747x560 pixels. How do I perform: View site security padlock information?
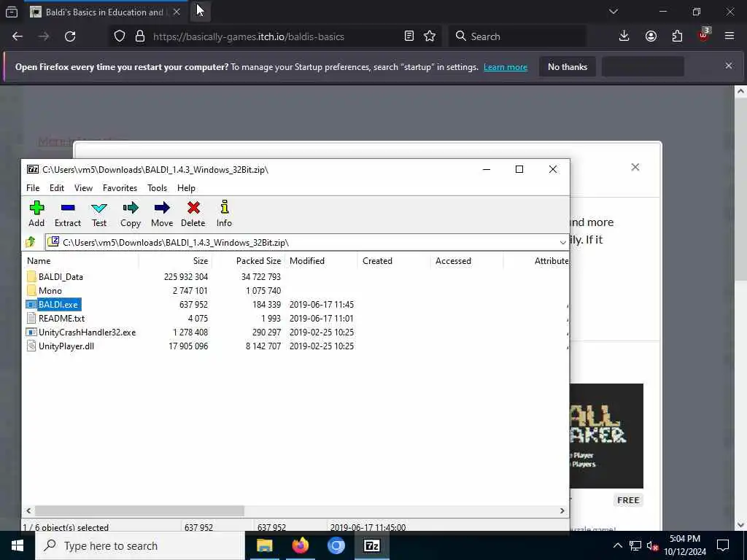[x=139, y=36]
